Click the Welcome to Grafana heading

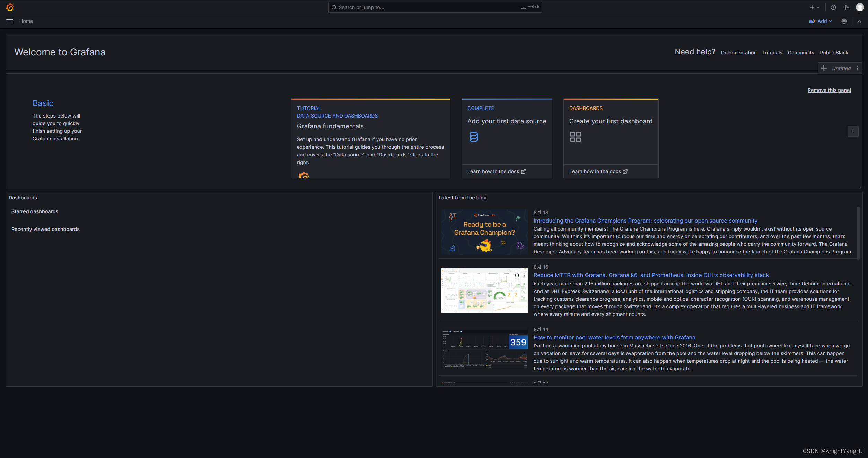pyautogui.click(x=60, y=52)
